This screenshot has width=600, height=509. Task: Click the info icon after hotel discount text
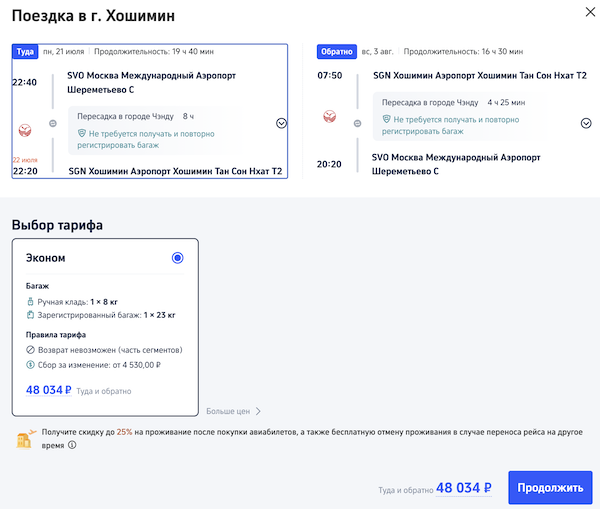pyautogui.click(x=72, y=446)
